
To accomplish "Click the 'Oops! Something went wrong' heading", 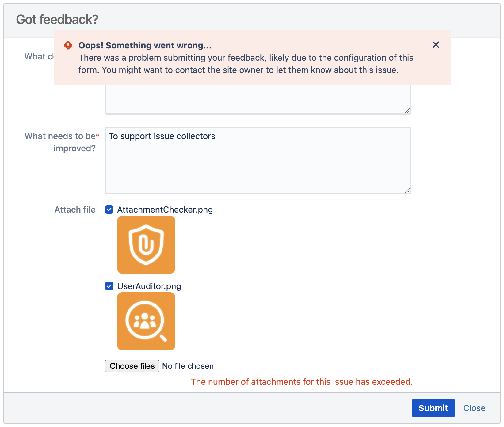I will click(145, 46).
